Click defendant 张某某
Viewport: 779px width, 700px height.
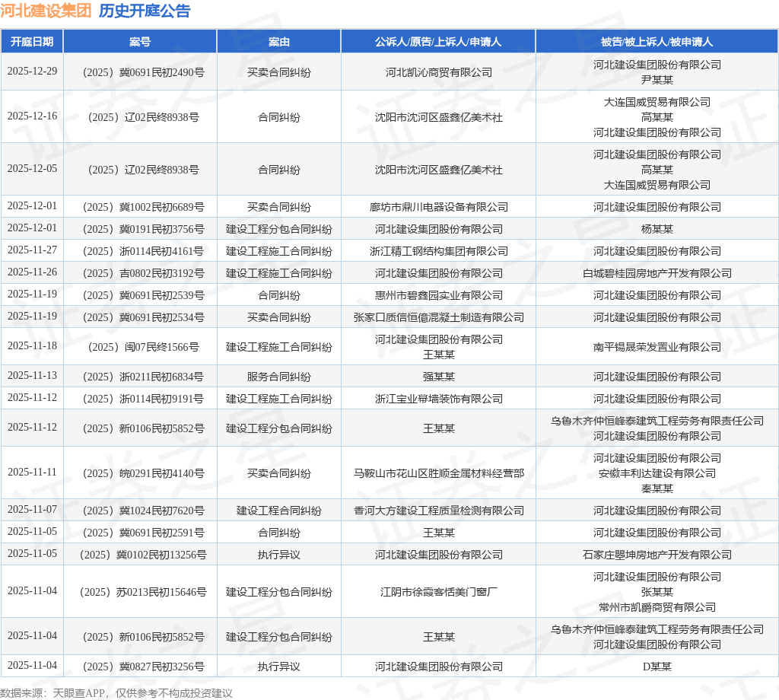tap(657, 592)
